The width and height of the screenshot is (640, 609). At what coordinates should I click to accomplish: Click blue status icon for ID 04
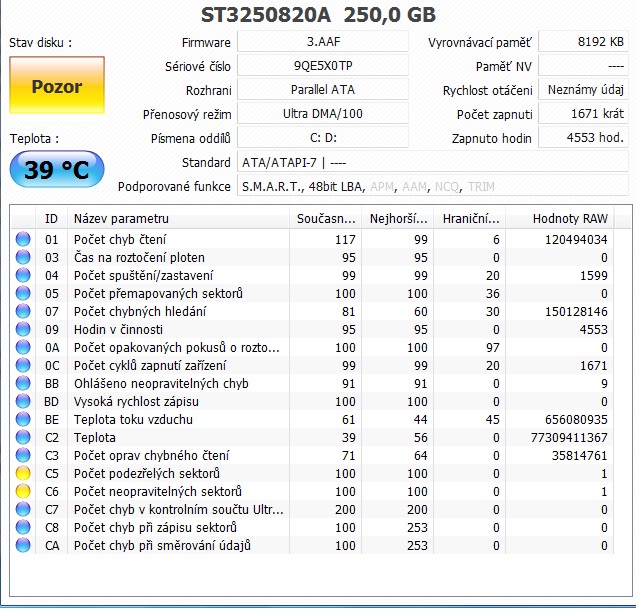[x=23, y=275]
